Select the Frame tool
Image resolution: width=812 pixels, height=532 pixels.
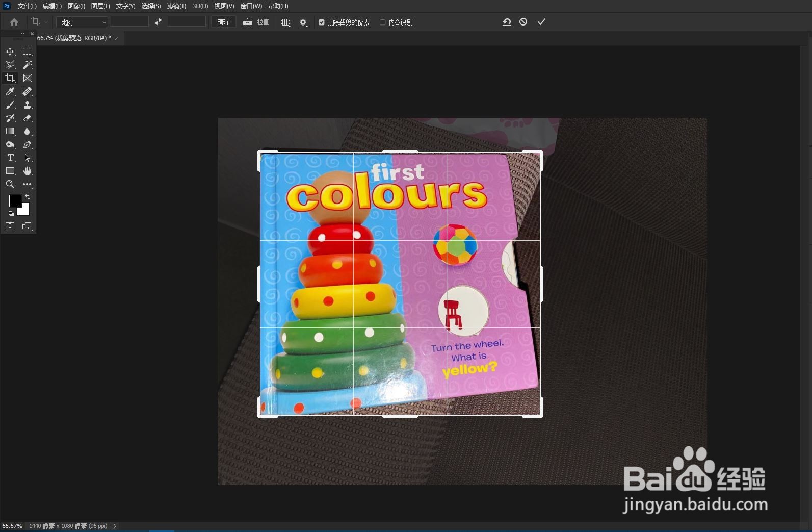pos(27,78)
